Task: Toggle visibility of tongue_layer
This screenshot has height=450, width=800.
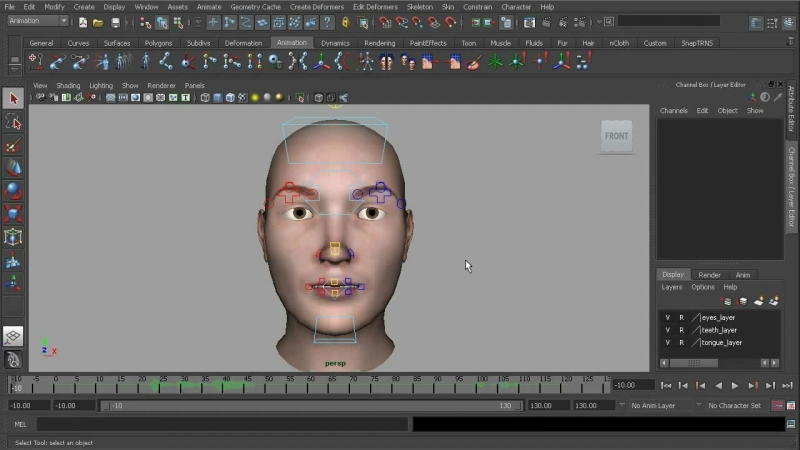Action: point(667,342)
